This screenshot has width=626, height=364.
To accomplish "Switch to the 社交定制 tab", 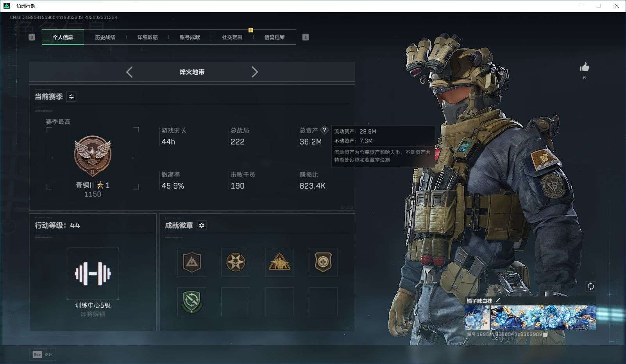I will pos(233,37).
